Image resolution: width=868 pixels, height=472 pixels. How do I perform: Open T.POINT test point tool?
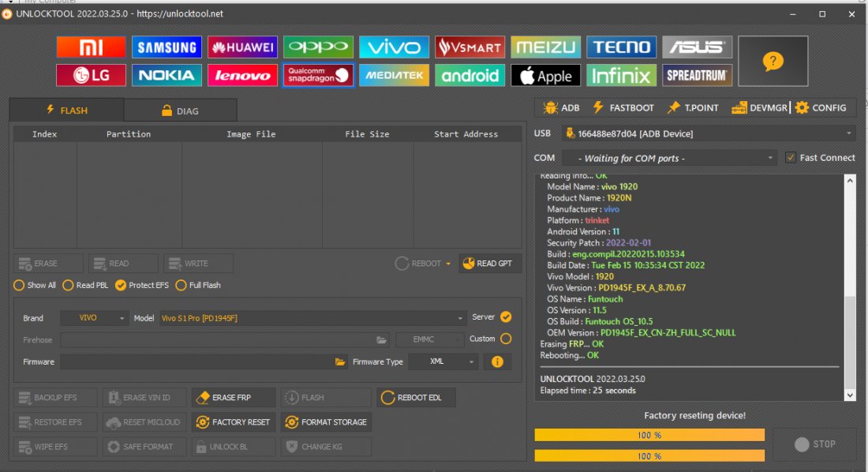pos(693,107)
